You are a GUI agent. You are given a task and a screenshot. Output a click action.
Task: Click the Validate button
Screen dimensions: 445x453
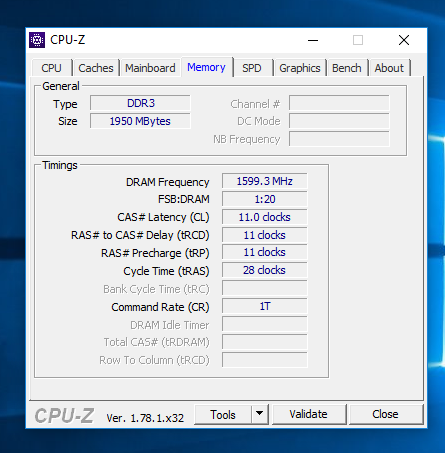click(309, 414)
